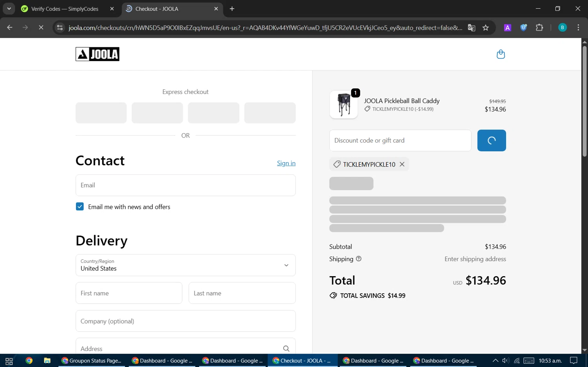The width and height of the screenshot is (588, 367).
Task: Open the notifications action center
Action: click(x=573, y=361)
